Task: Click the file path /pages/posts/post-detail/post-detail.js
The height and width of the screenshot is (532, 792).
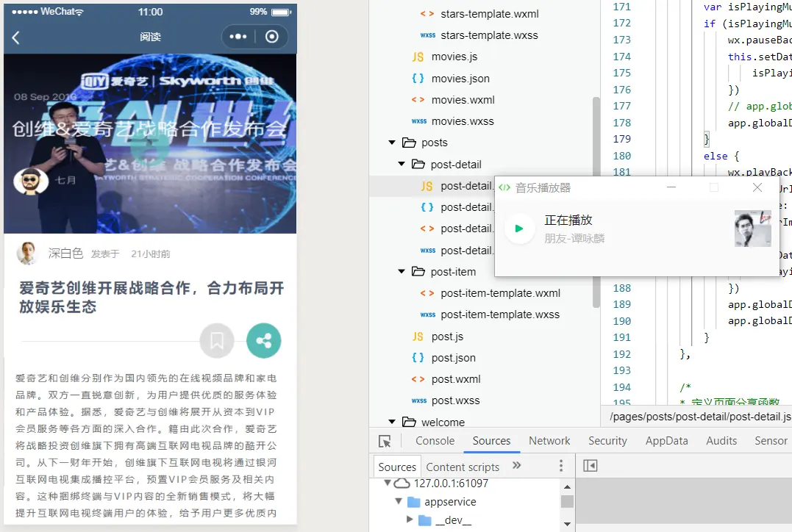Action: click(701, 417)
